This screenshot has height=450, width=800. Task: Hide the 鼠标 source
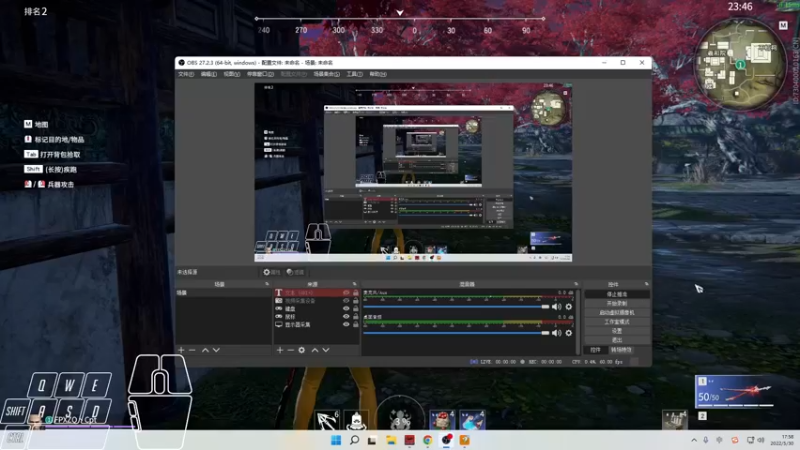tap(346, 317)
